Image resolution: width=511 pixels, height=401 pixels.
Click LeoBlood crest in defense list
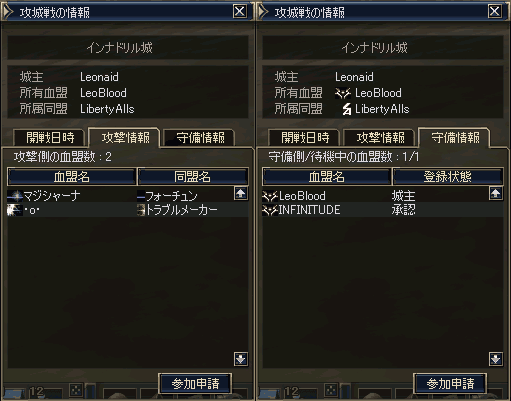[x=270, y=196]
